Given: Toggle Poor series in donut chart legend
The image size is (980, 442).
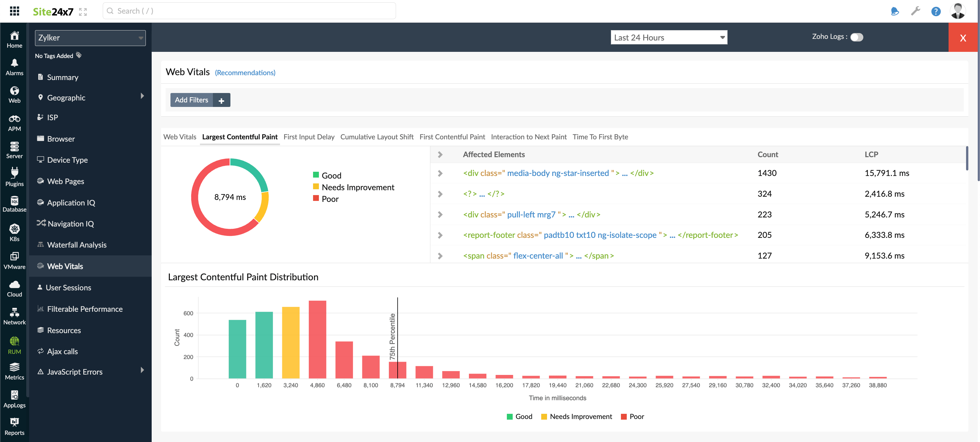Looking at the screenshot, I should (x=326, y=199).
